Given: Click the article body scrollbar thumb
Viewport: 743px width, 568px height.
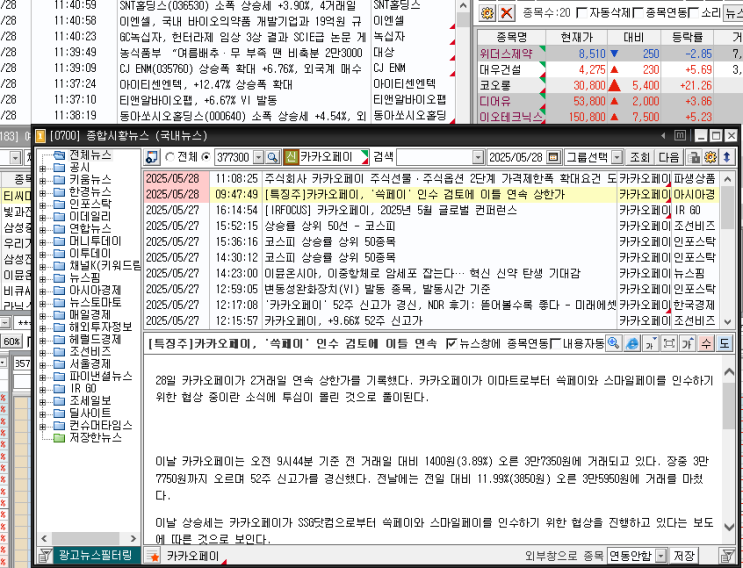Looking at the screenshot, I should tap(729, 406).
